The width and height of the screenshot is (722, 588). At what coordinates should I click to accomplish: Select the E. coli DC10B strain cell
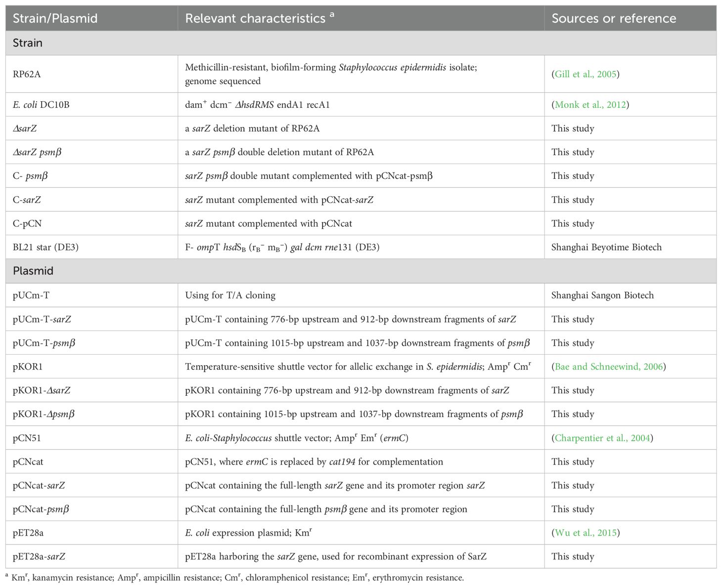(x=91, y=105)
